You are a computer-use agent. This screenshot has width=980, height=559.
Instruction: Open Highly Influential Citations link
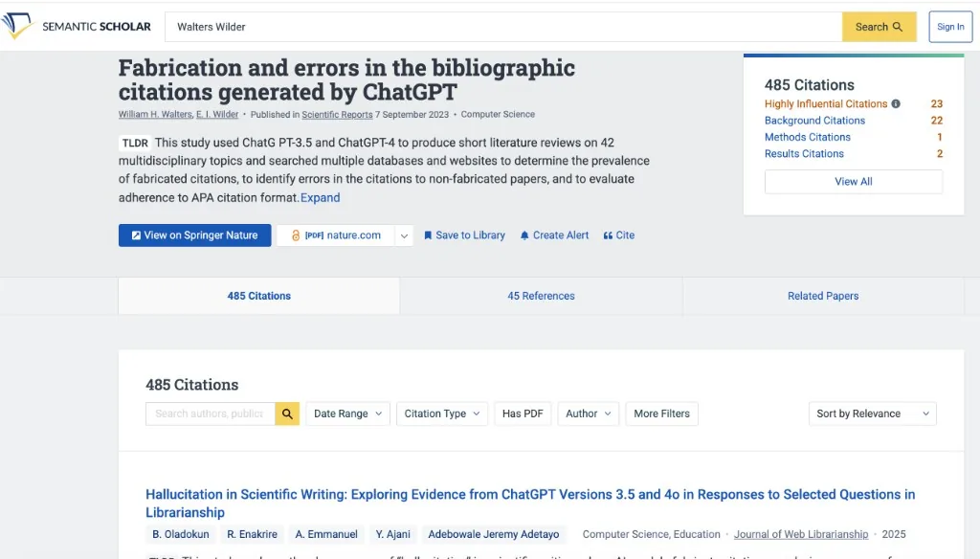(x=826, y=103)
